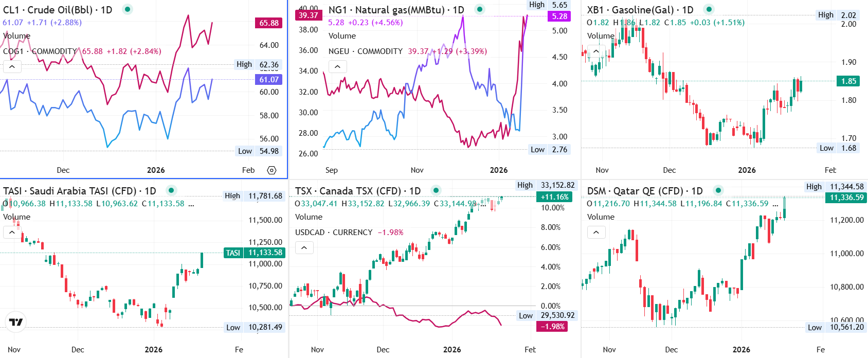This screenshot has height=358, width=868.
Task: Collapse the legend in Natural gas chart
Action: [x=337, y=66]
